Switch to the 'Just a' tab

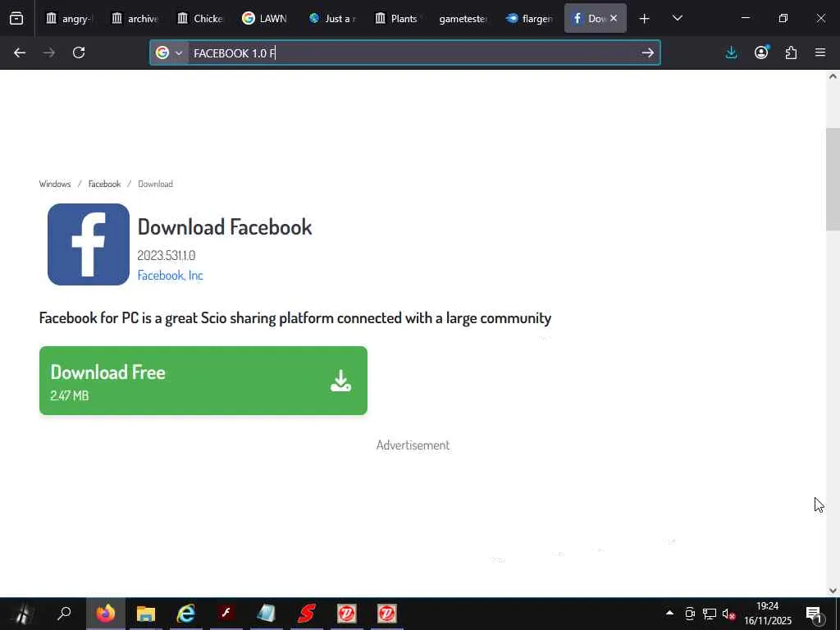click(x=331, y=18)
